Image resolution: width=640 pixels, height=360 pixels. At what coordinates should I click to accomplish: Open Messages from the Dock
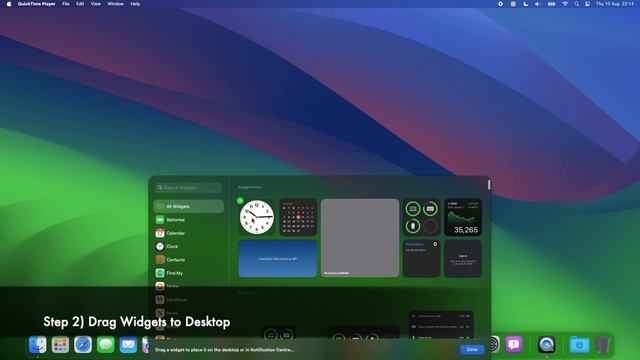point(105,344)
